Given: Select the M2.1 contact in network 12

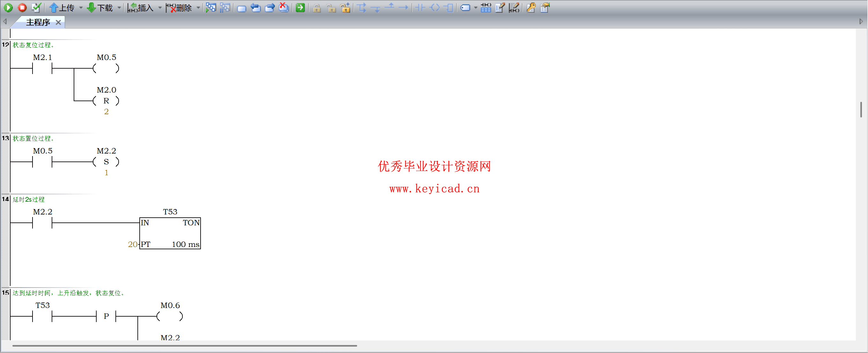Looking at the screenshot, I should coord(42,68).
